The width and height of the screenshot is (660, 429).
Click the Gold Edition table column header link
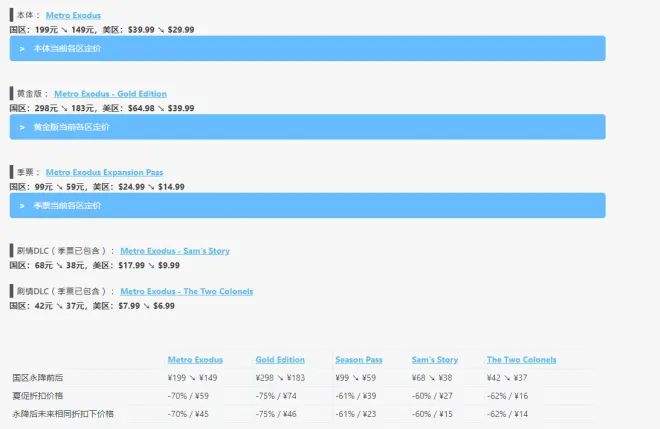coord(280,360)
